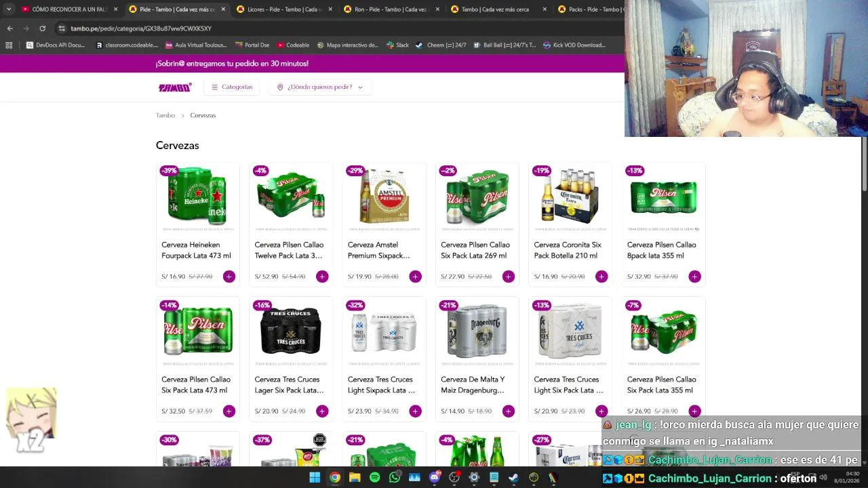Viewport: 868px width, 488px height.
Task: Add Pilsen Callao Six Pack 473 ml
Action: (x=229, y=411)
